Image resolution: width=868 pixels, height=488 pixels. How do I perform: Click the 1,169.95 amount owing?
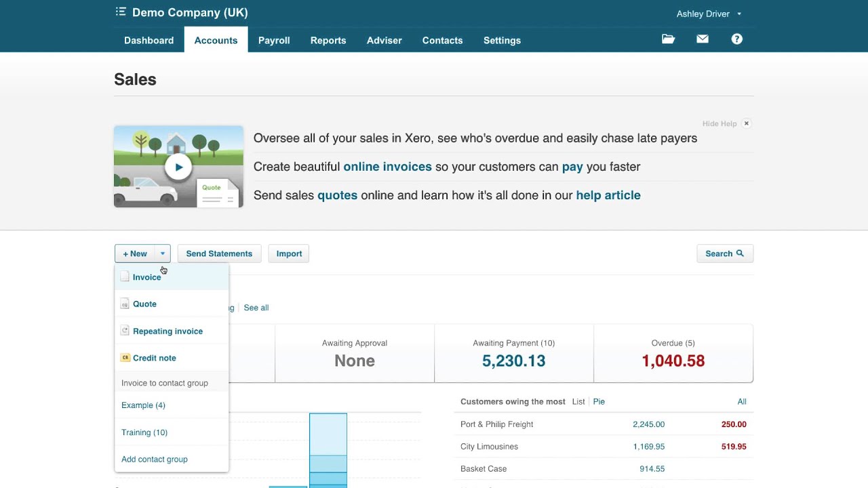click(x=649, y=447)
